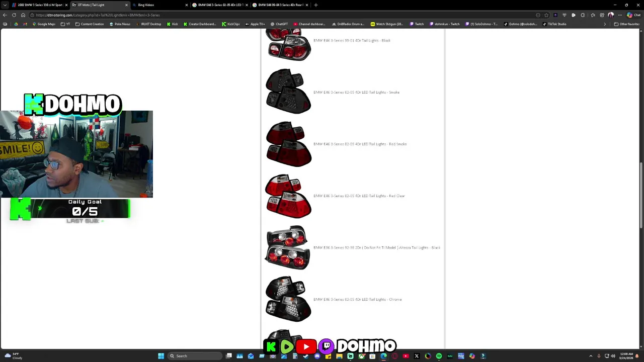Close the DT Moto Tail Light tab
The width and height of the screenshot is (644, 362).
(x=126, y=5)
